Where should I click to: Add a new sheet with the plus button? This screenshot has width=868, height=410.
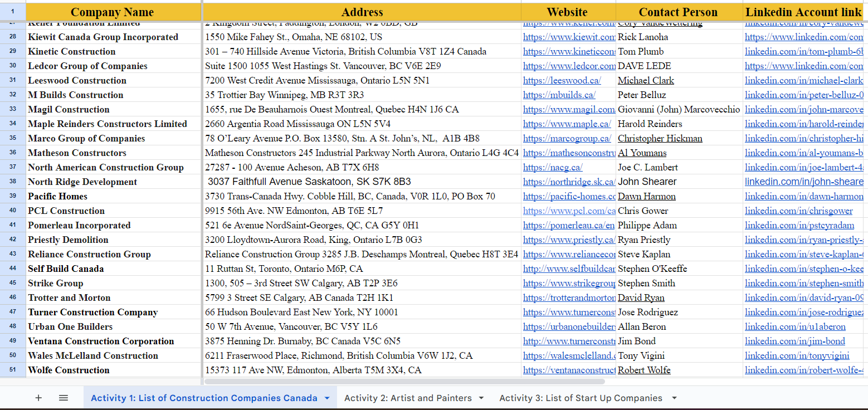(x=38, y=398)
